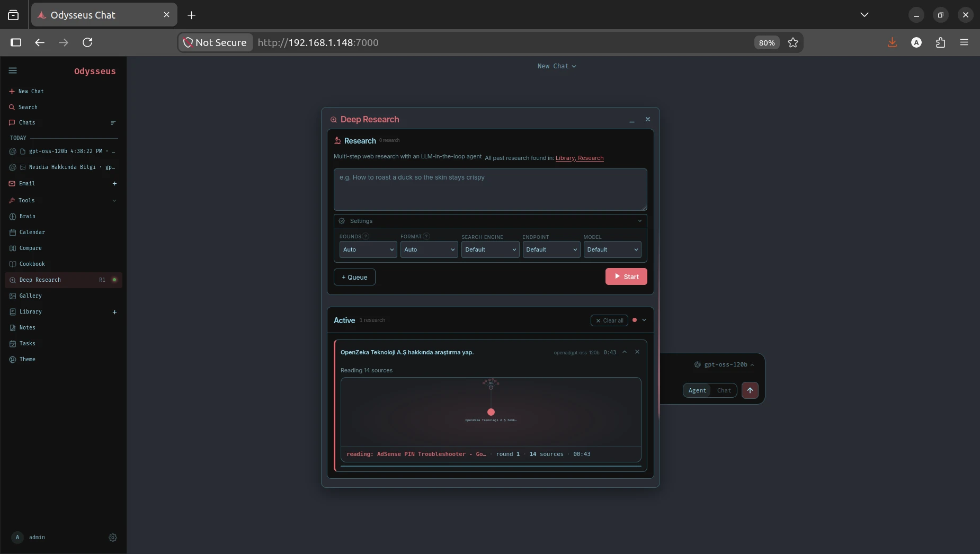Cancel the OpenZeka research task
980x554 pixels.
click(x=637, y=352)
